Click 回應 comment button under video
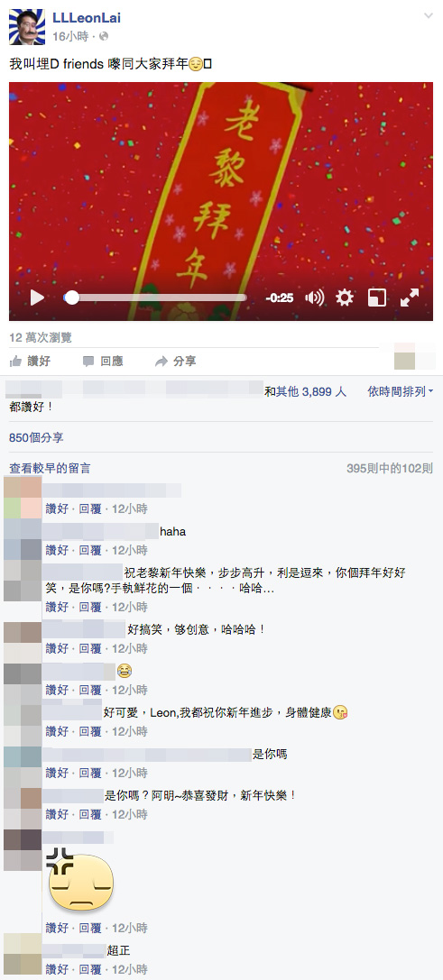This screenshot has height=980, width=443. click(x=103, y=361)
